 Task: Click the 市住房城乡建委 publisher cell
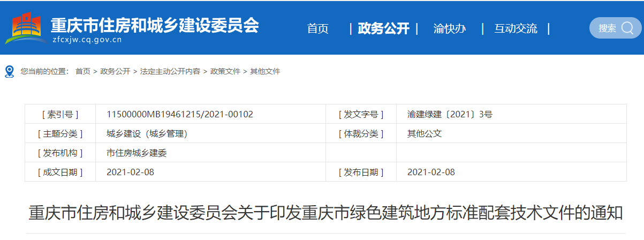pos(137,153)
